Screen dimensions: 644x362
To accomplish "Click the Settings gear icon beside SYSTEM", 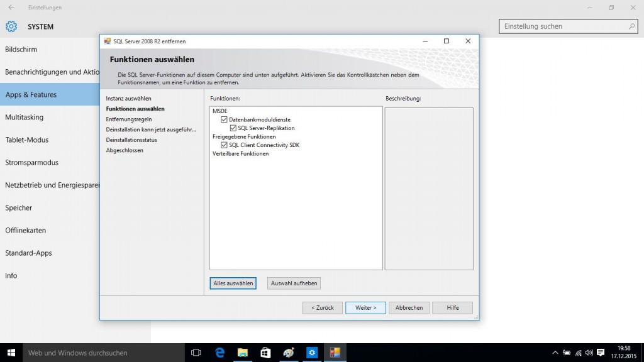I will pyautogui.click(x=11, y=27).
